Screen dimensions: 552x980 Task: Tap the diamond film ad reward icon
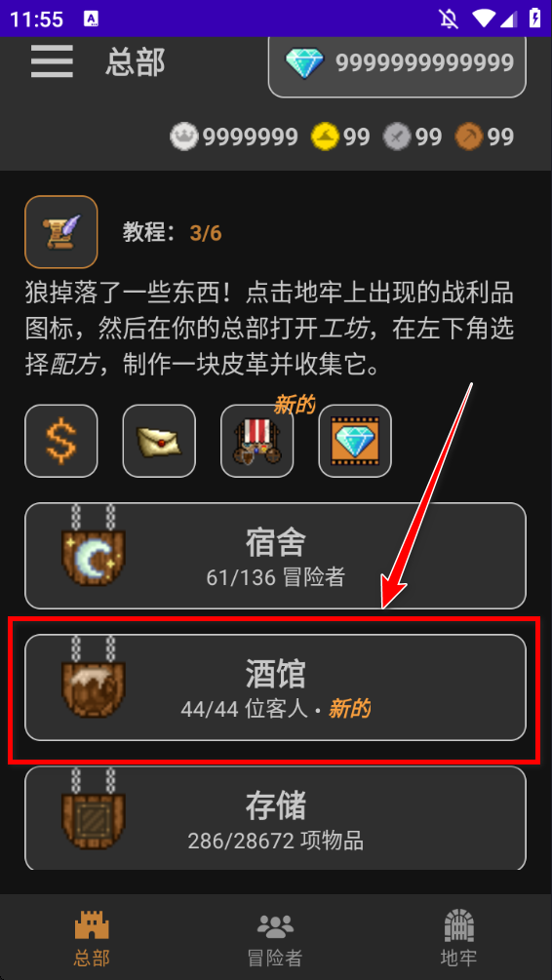355,441
